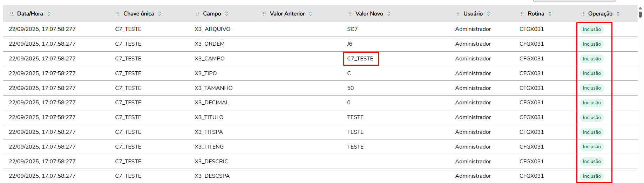Click drag handle icon beside Rotina header
The width and height of the screenshot is (644, 183).
522,14
